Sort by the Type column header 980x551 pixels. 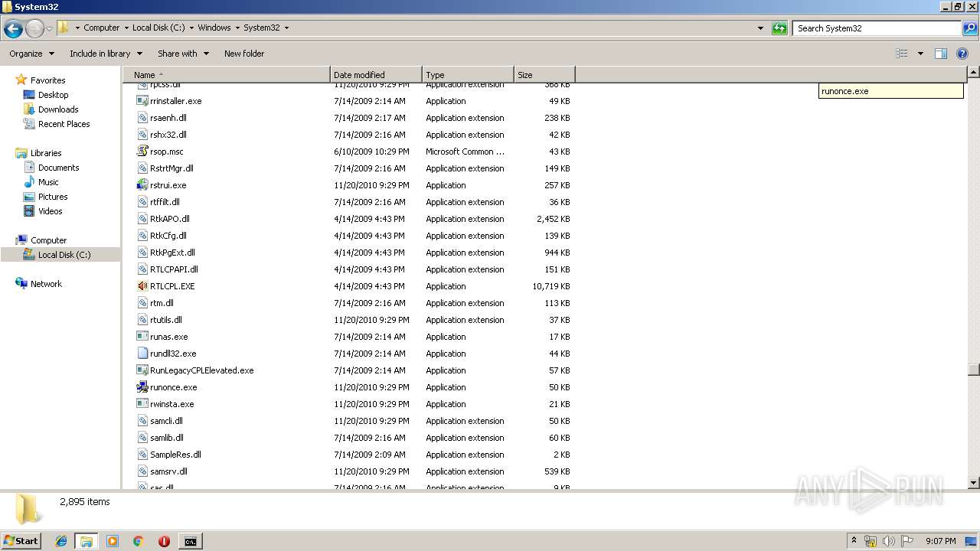pyautogui.click(x=468, y=75)
